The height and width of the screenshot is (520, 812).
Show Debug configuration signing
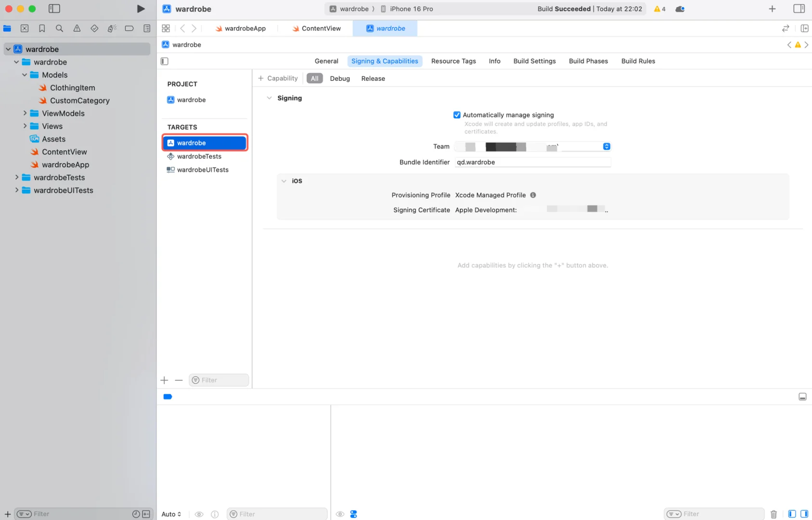pos(340,78)
